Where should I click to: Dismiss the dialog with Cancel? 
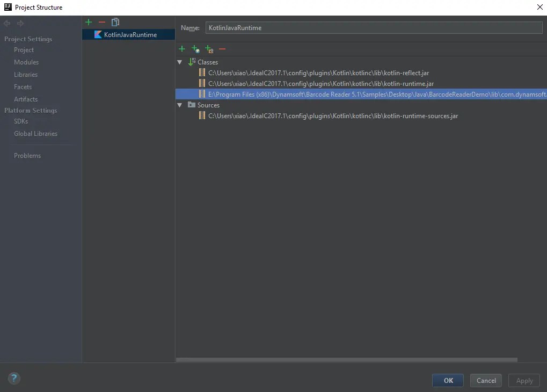[485, 380]
